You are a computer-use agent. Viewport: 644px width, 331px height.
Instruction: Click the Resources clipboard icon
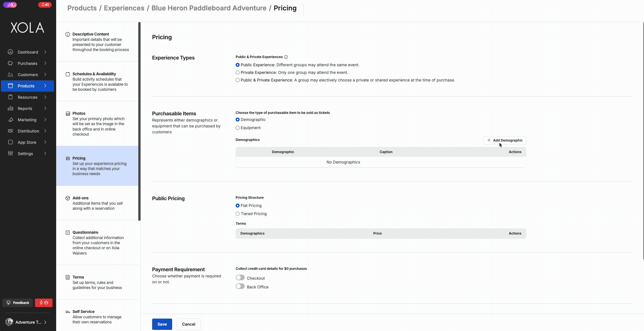click(x=10, y=97)
